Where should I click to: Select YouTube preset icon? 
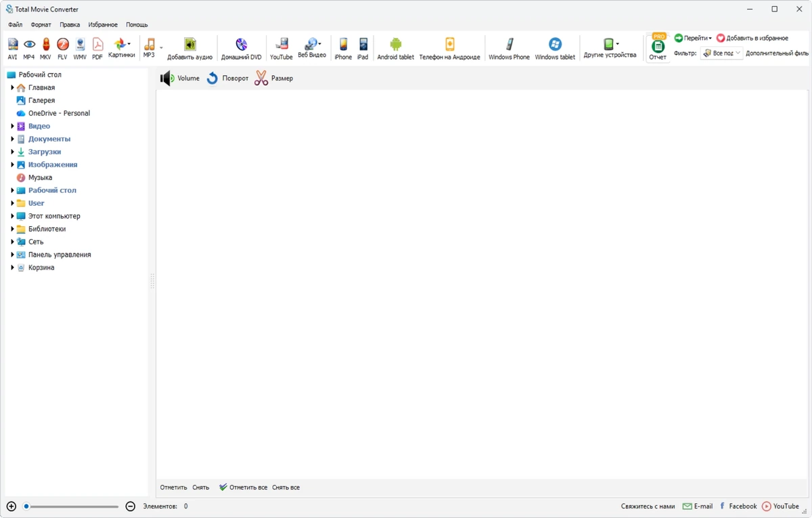[281, 49]
